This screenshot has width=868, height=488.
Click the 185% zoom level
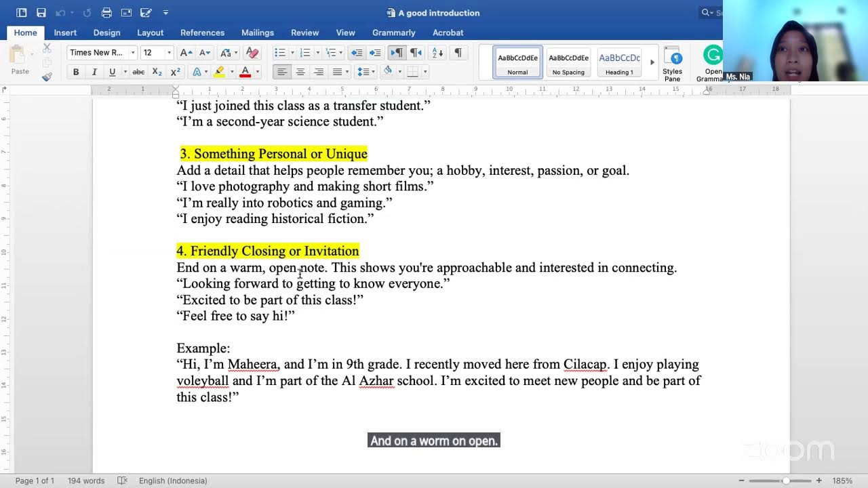842,481
